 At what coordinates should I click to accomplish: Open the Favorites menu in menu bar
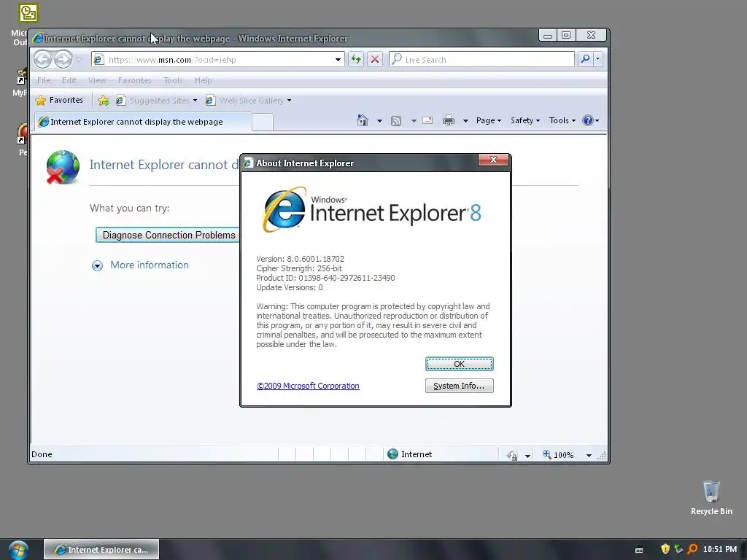135,80
